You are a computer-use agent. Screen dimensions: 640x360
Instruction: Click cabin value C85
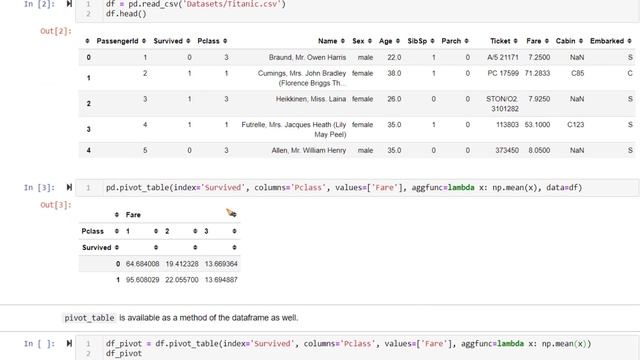tap(578, 73)
